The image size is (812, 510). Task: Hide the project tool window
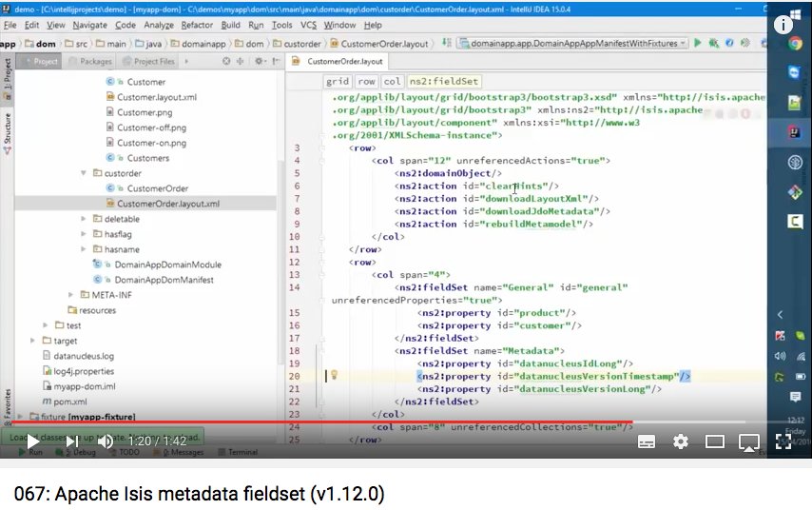click(x=276, y=61)
